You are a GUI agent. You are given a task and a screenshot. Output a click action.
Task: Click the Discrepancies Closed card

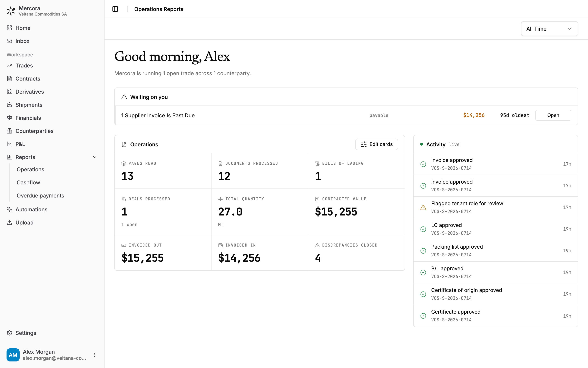click(356, 253)
